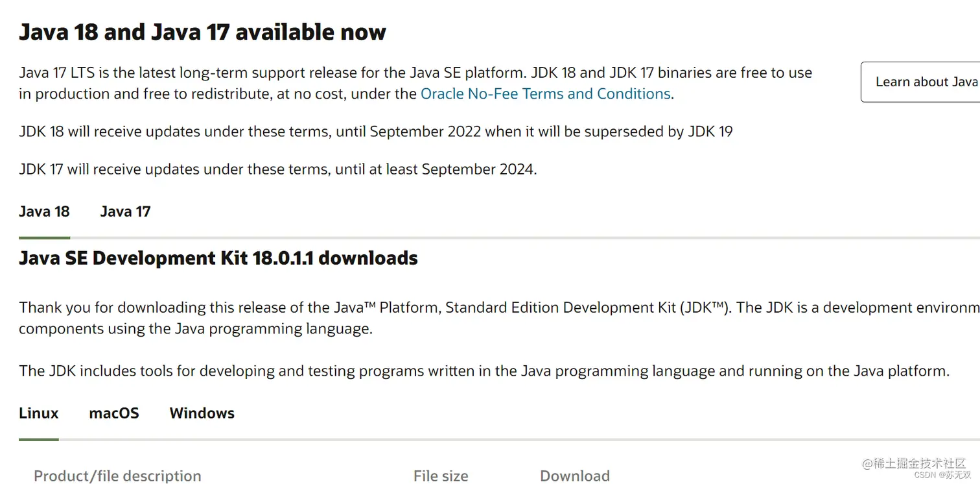Select the Linux downloads tab

tap(39, 413)
